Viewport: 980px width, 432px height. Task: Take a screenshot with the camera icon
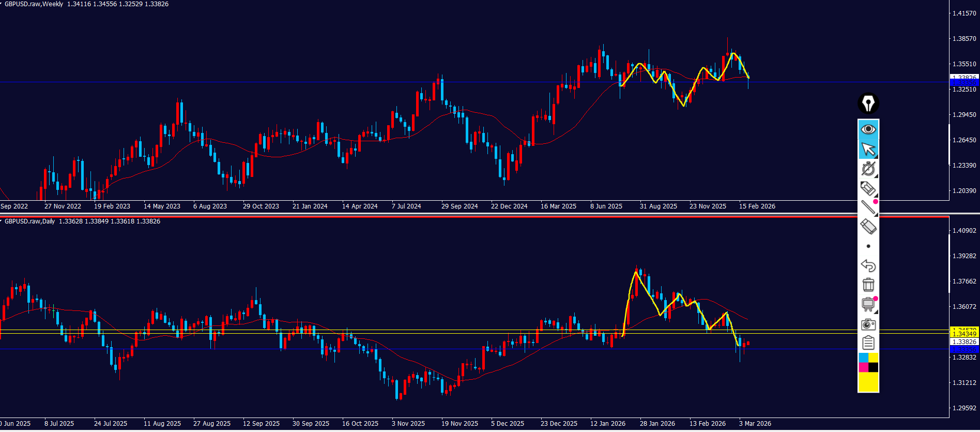tap(868, 324)
